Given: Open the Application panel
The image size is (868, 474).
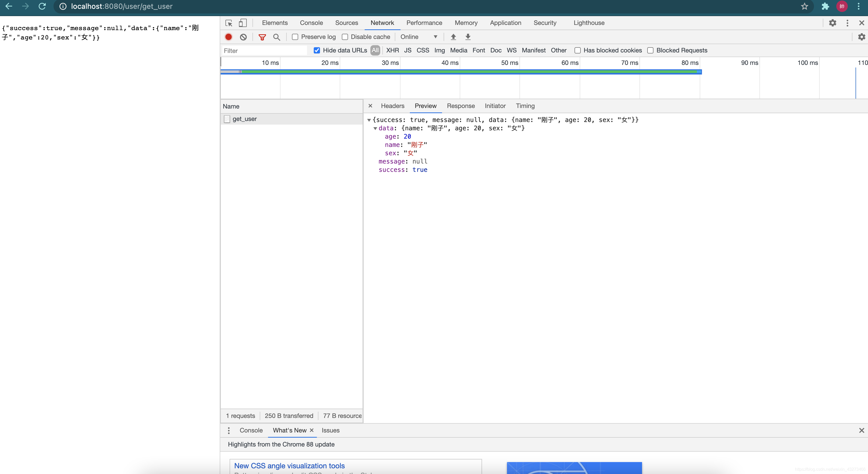Looking at the screenshot, I should (x=505, y=23).
